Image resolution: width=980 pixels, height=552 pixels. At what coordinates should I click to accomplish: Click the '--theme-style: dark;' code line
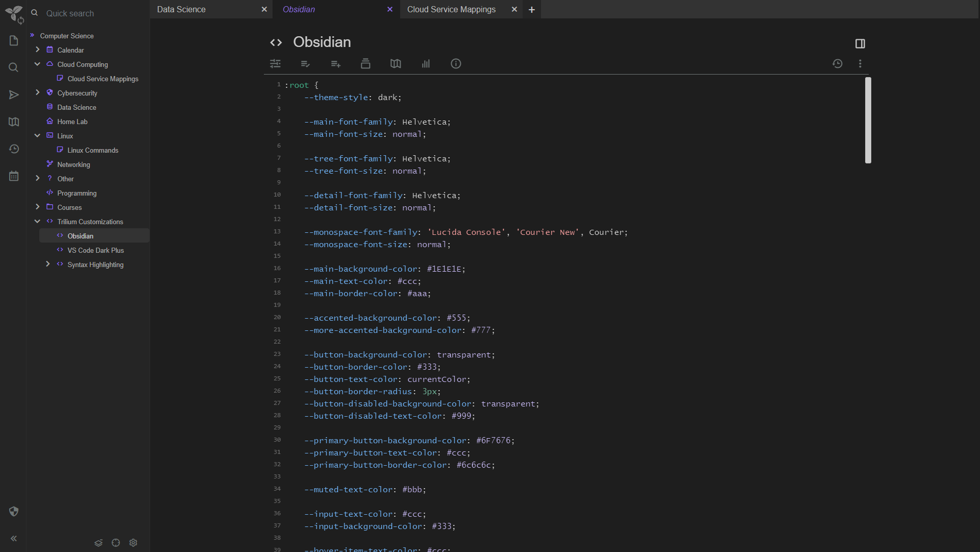pyautogui.click(x=353, y=98)
